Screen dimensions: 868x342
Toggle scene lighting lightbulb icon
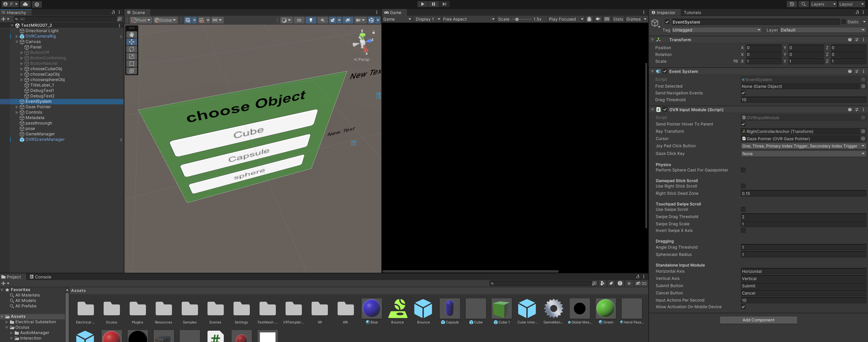[x=311, y=20]
